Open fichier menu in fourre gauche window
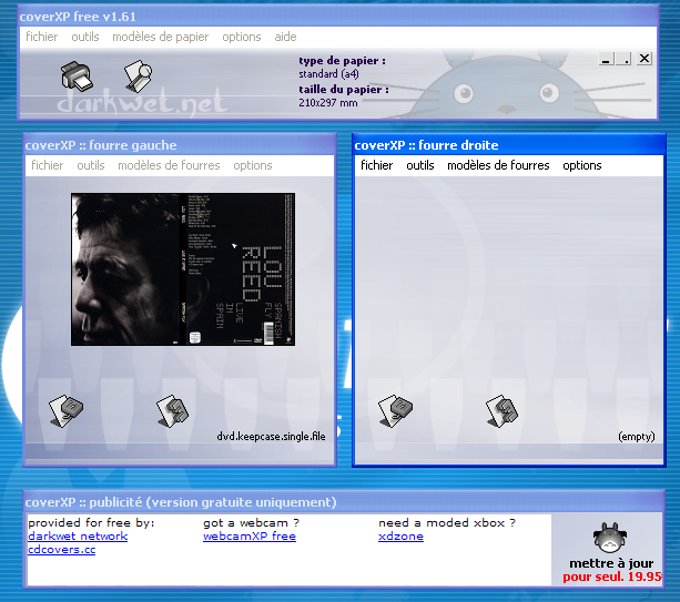The image size is (680, 602). tap(47, 165)
